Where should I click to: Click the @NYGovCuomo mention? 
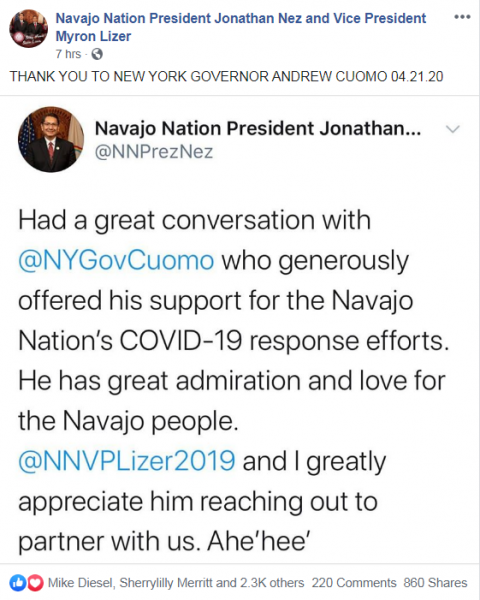click(116, 261)
